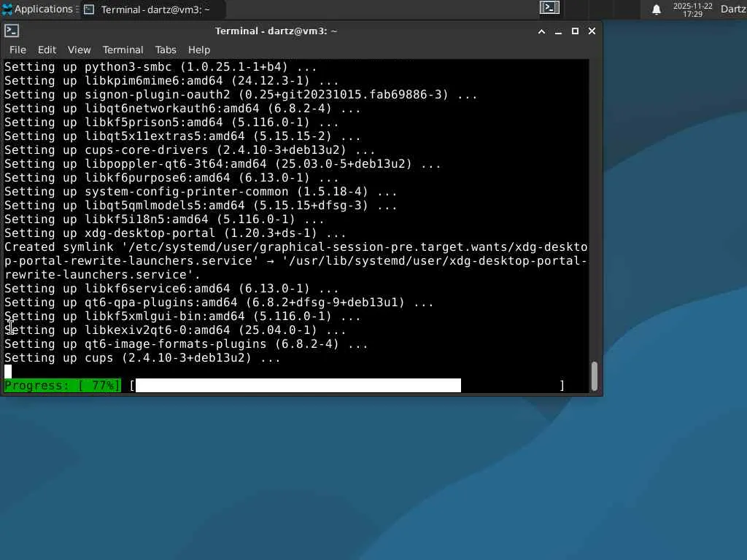Open the notification bell in the panel
This screenshot has width=747, height=560.
656,9
